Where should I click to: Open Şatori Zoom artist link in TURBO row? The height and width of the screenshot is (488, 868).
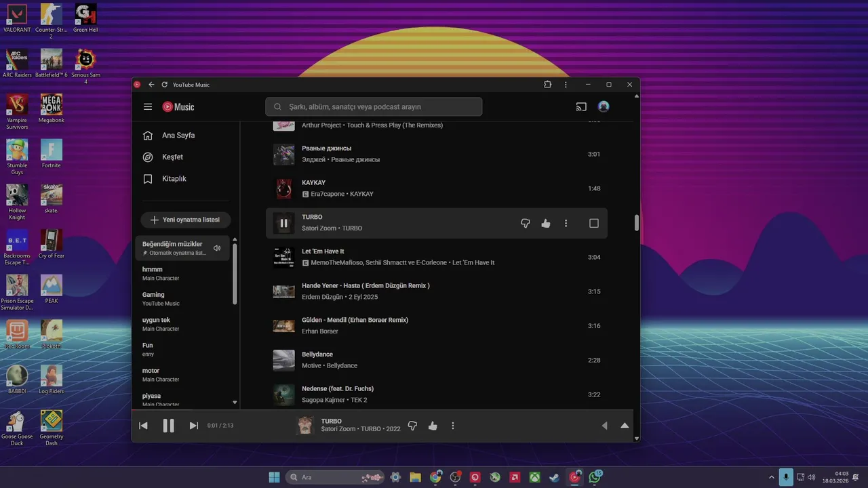tap(319, 228)
